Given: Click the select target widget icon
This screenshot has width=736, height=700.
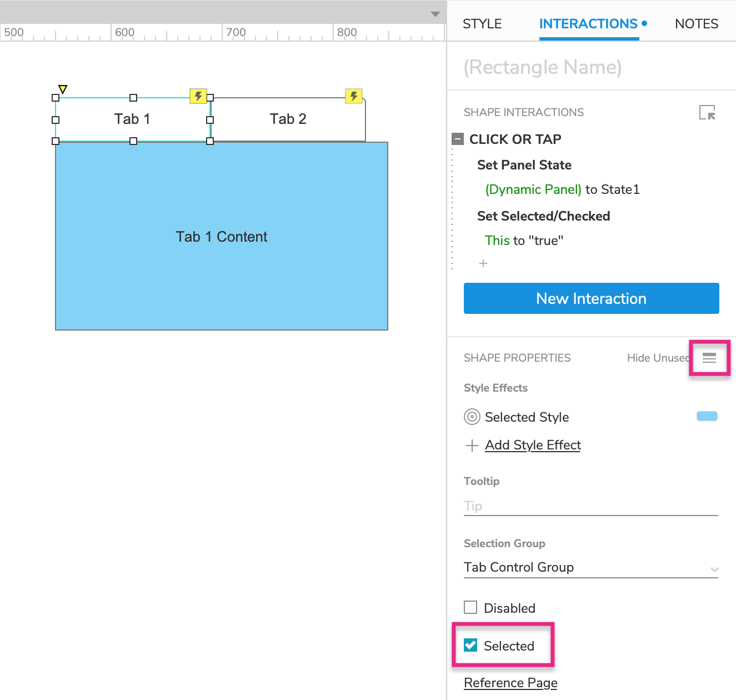Looking at the screenshot, I should (x=707, y=113).
